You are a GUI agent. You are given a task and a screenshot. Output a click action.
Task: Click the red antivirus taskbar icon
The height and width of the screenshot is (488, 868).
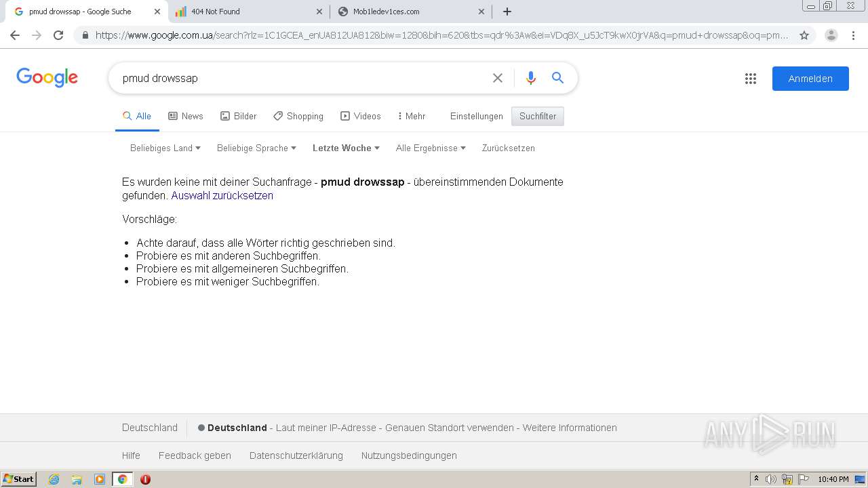(x=145, y=479)
